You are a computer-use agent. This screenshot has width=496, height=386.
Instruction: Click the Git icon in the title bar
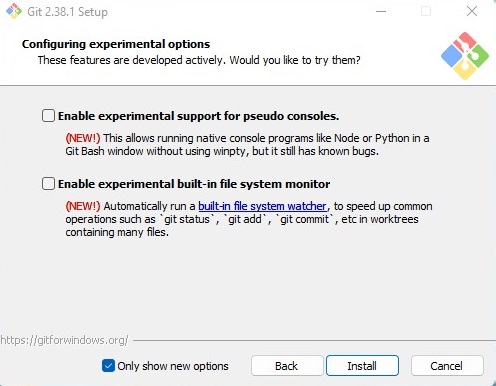(x=14, y=11)
